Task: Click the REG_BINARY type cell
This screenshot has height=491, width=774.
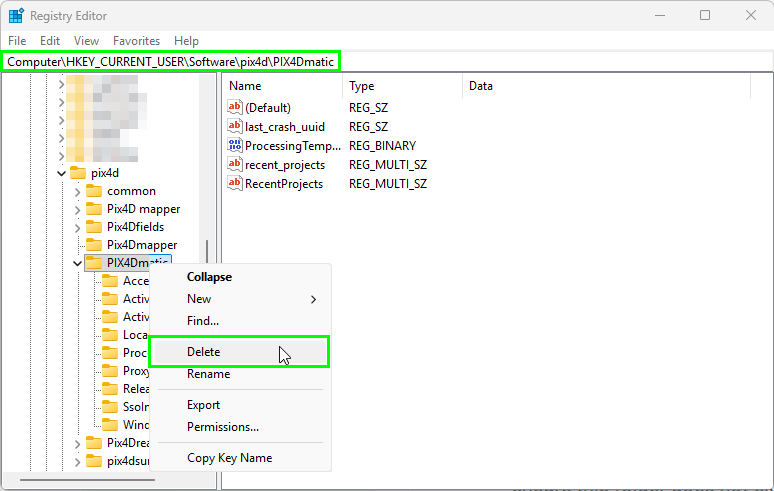Action: [x=383, y=146]
